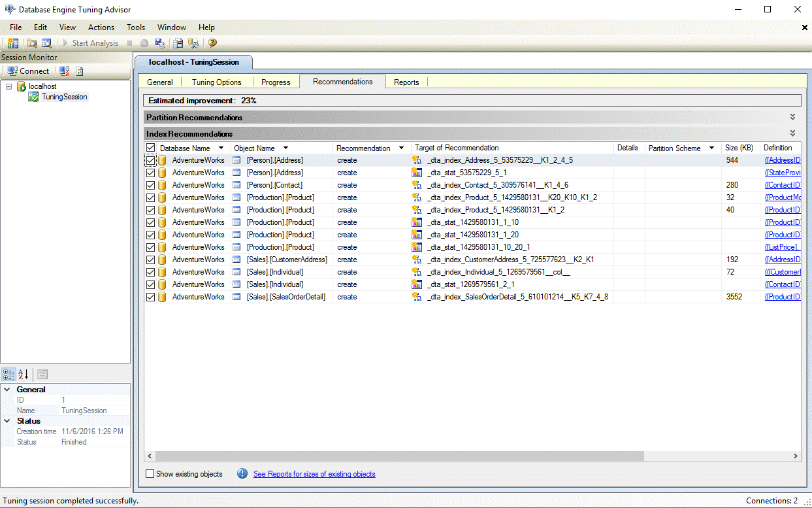Image resolution: width=812 pixels, height=508 pixels.
Task: Switch properties to alphabetical sort order
Action: [22, 374]
